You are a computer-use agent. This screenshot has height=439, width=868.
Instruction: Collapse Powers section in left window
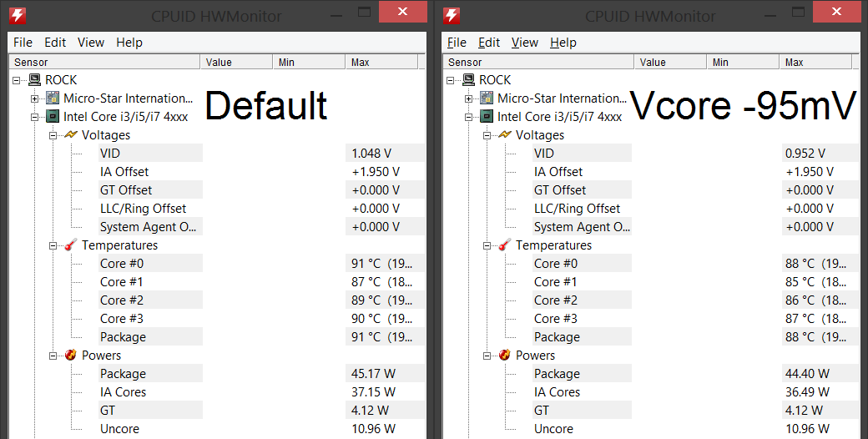[x=53, y=356]
